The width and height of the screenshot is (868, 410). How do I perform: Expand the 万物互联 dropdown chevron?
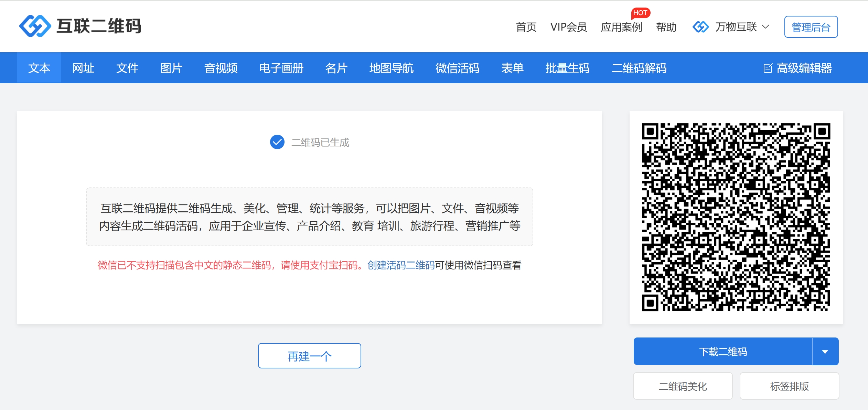coord(766,27)
